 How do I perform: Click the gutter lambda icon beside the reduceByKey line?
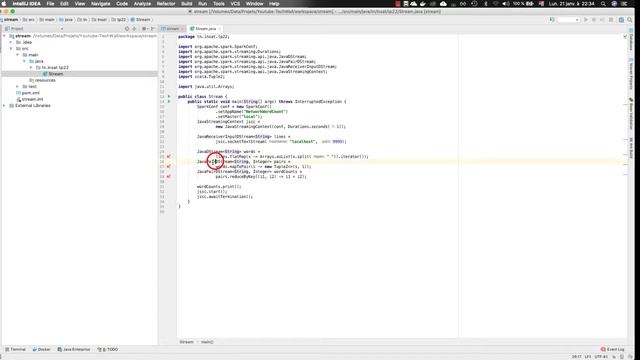169,176
